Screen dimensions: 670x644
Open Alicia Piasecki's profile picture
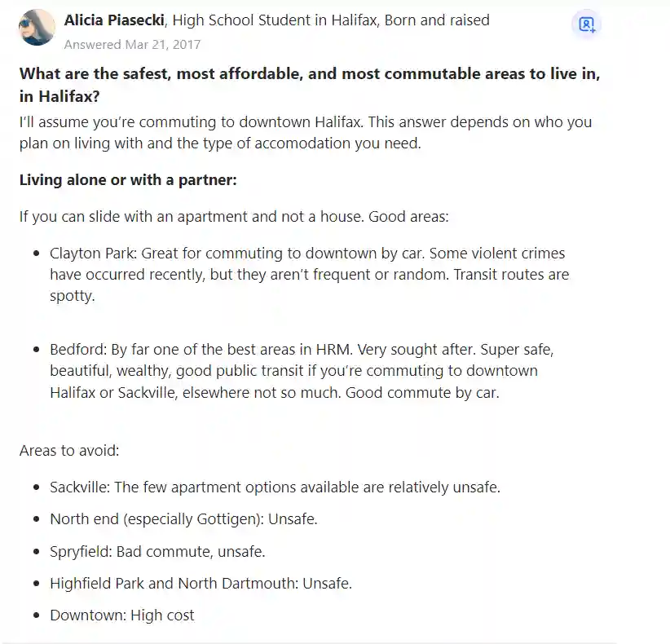[37, 27]
